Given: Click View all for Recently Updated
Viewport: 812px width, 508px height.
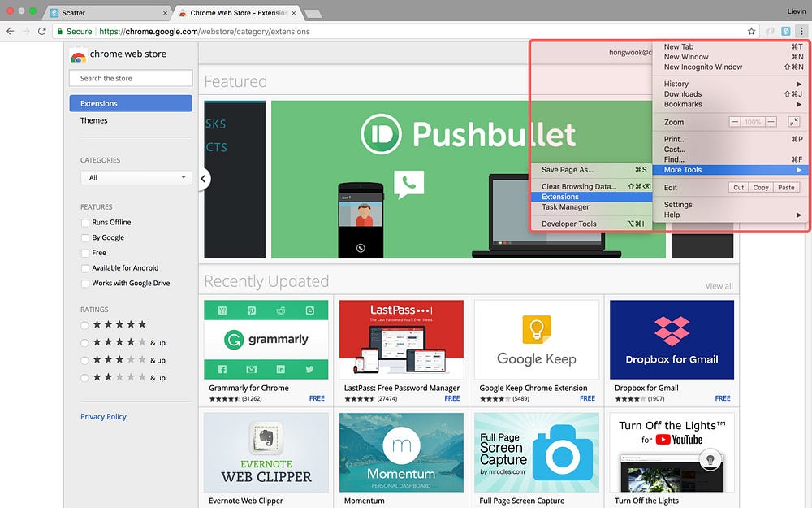Looking at the screenshot, I should pyautogui.click(x=719, y=286).
